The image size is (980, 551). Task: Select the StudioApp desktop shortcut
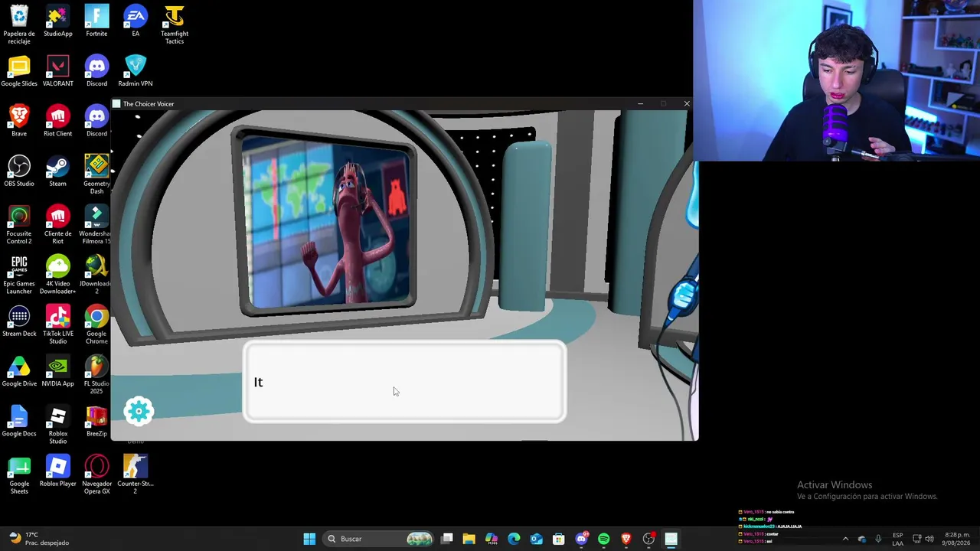pyautogui.click(x=58, y=21)
